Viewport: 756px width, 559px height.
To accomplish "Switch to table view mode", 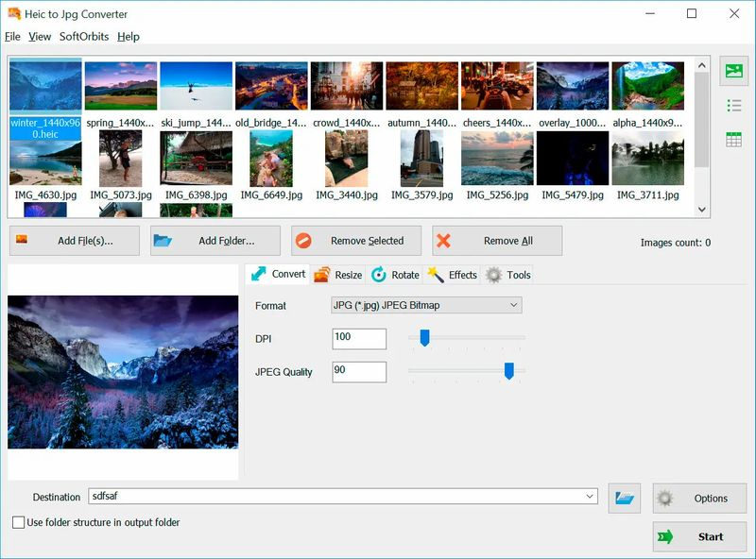I will click(733, 137).
